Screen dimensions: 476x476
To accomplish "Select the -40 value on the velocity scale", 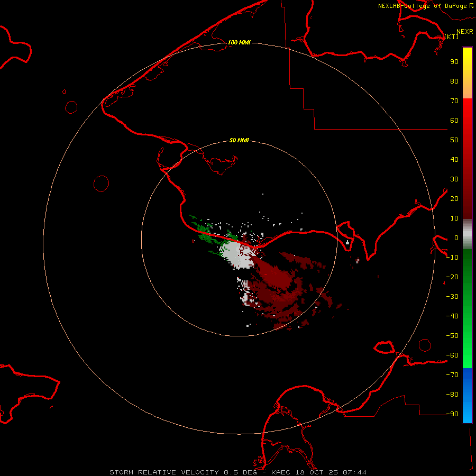I will tap(452, 316).
